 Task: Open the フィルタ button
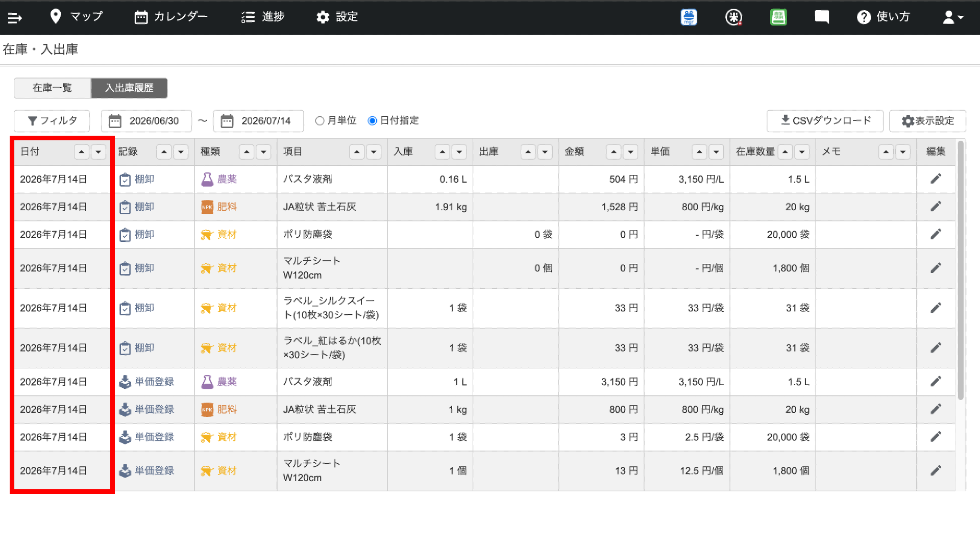(x=52, y=121)
